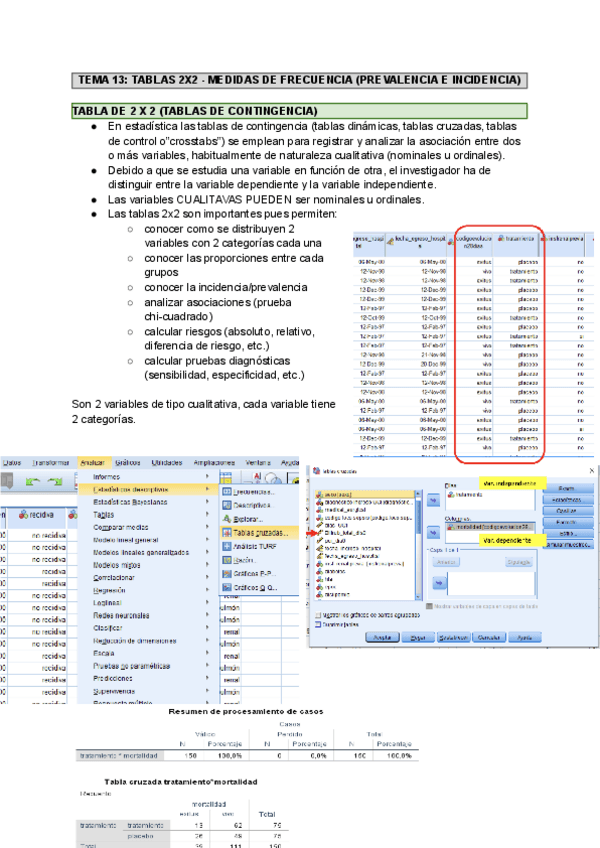Screen dimensions: 600x848
Task: Open the Analizar menu
Action: 92,463
